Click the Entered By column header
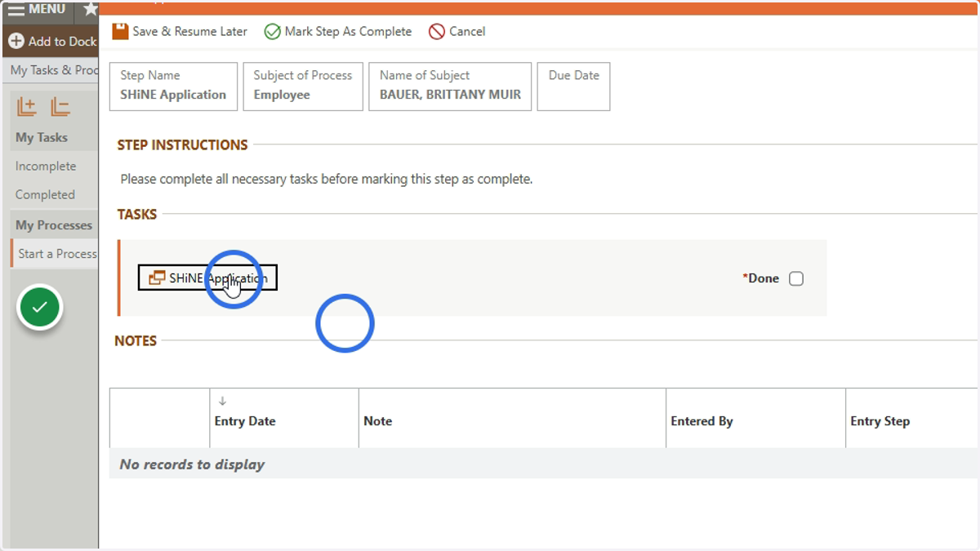Image resolution: width=980 pixels, height=551 pixels. 702,421
